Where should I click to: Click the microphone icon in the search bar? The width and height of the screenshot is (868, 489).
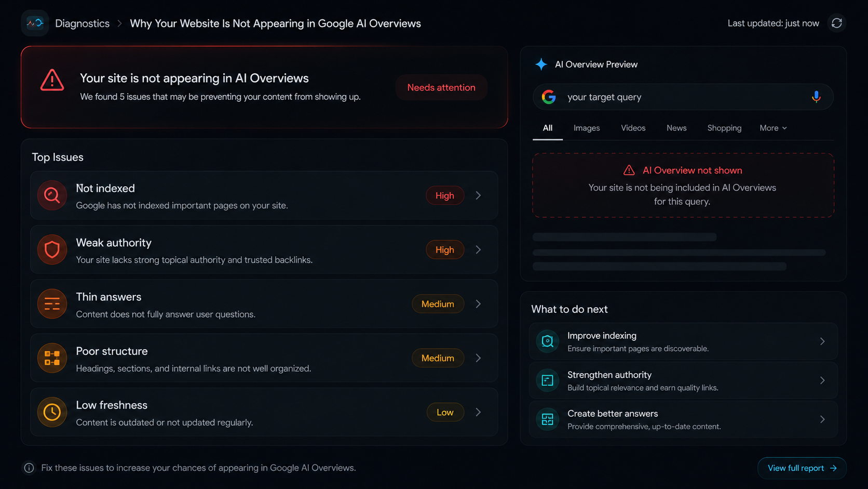(x=816, y=97)
